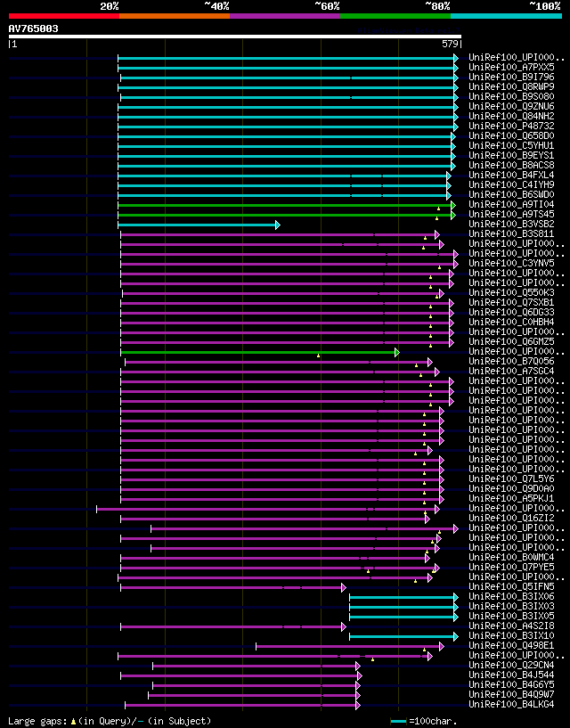
Task: Click query end position marker 579
Action: (x=452, y=44)
